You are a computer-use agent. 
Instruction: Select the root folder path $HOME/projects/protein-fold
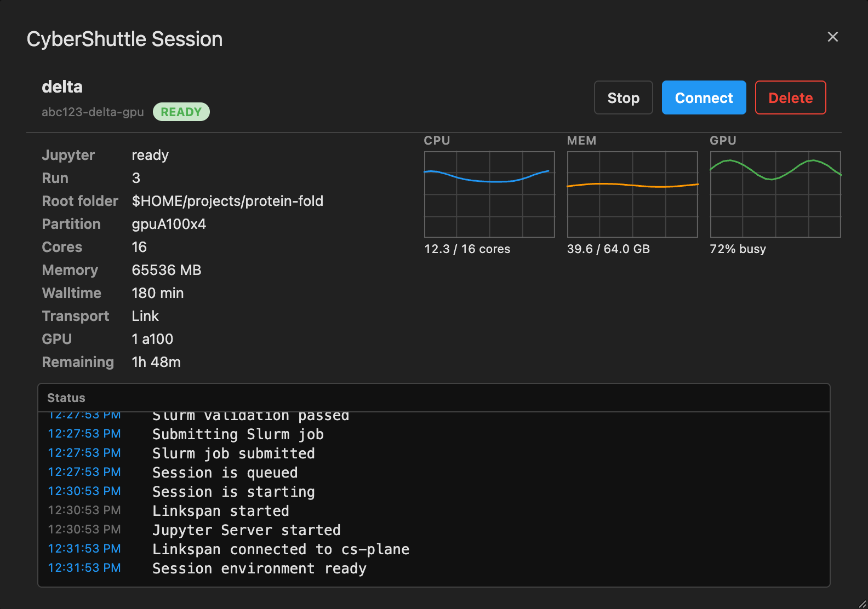point(227,201)
